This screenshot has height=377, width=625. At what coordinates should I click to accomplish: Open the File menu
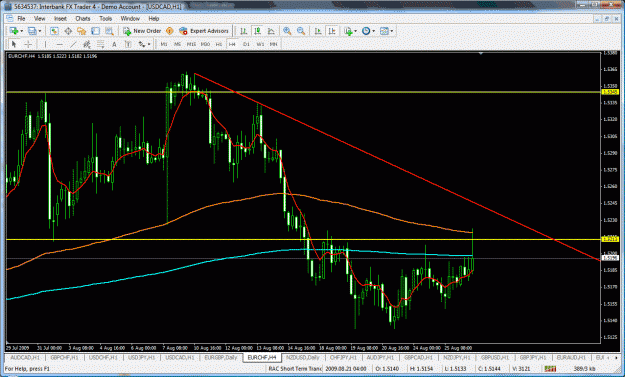point(21,19)
